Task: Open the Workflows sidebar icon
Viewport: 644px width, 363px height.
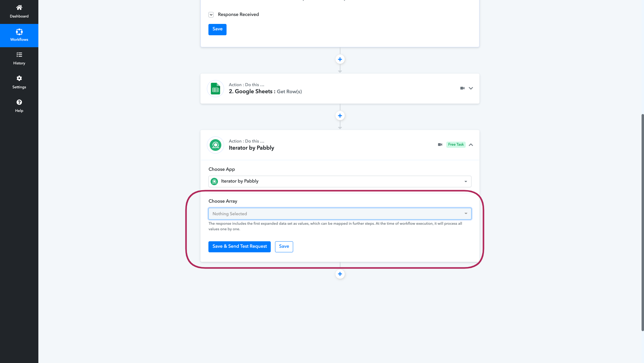Action: click(x=19, y=32)
